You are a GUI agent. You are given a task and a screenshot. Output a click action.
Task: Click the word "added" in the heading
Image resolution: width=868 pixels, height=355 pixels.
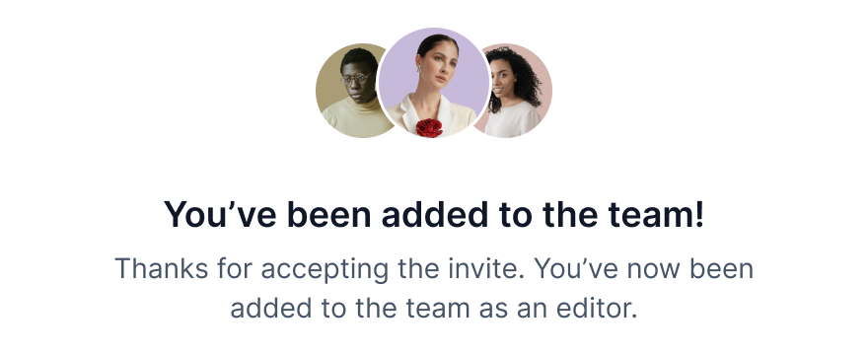(435, 214)
